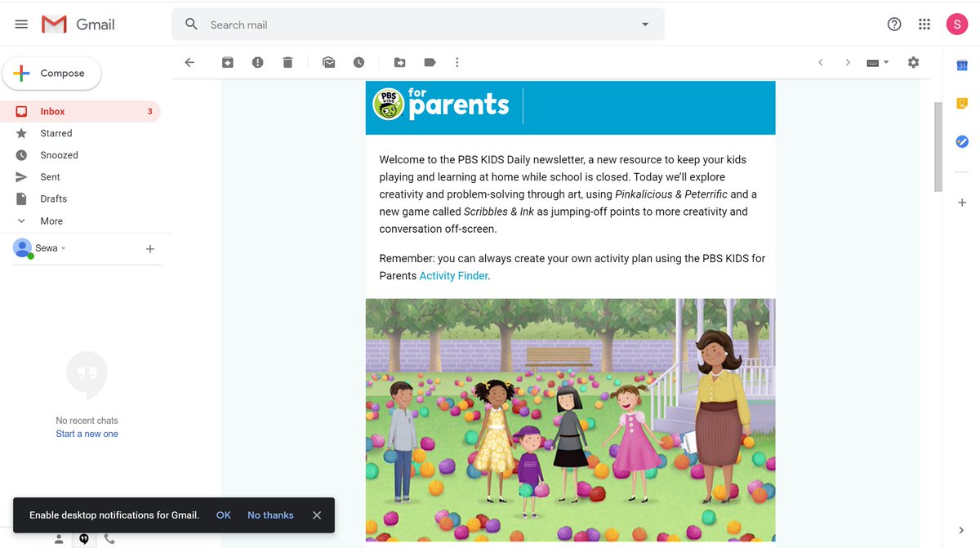Viewport: 980px width, 548px height.
Task: Delete this email with trash icon
Action: pyautogui.click(x=287, y=62)
